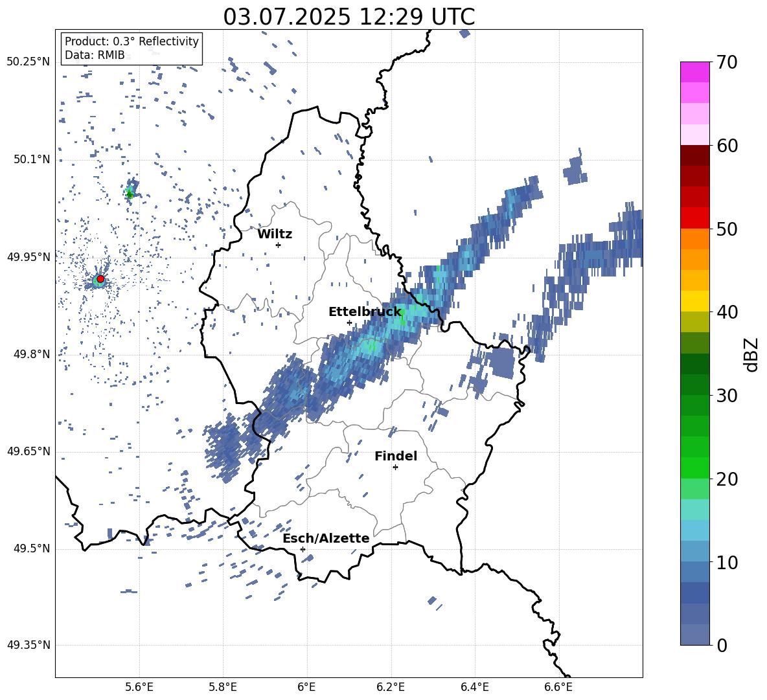Click the 50.1°N latitude label
The width and height of the screenshot is (767, 700).
tap(32, 159)
